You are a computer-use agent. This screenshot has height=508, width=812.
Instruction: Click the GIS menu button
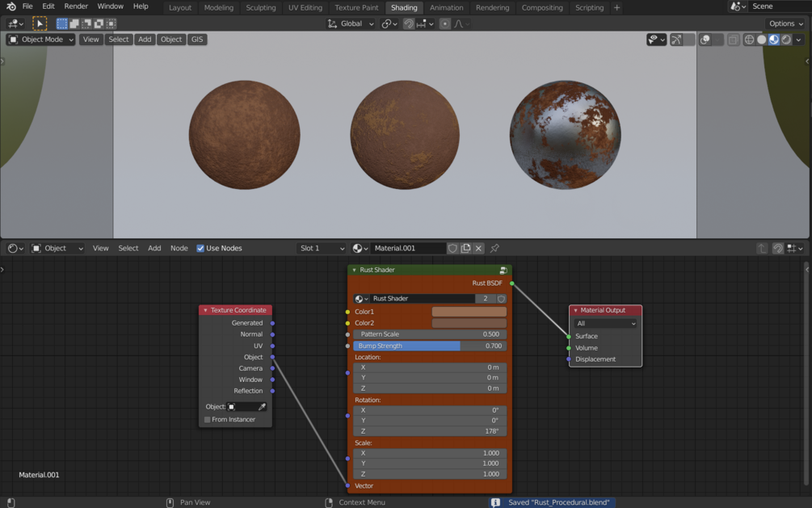(x=197, y=40)
